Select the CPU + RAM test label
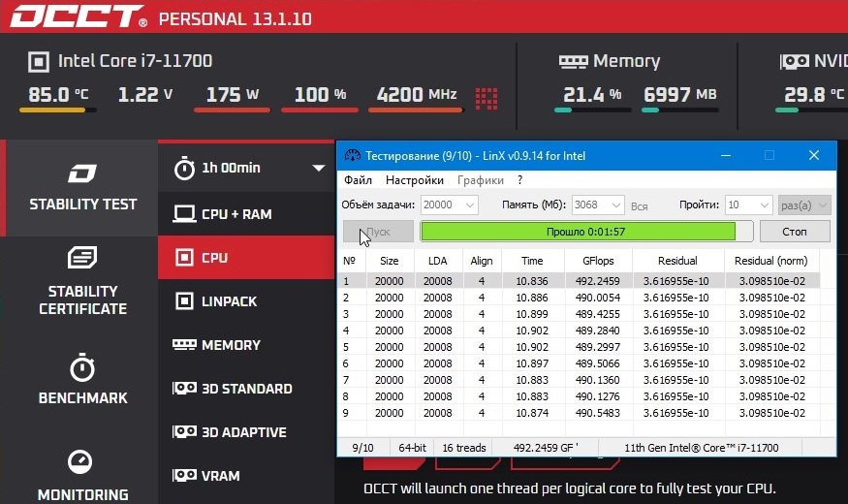The image size is (848, 504). click(x=236, y=214)
